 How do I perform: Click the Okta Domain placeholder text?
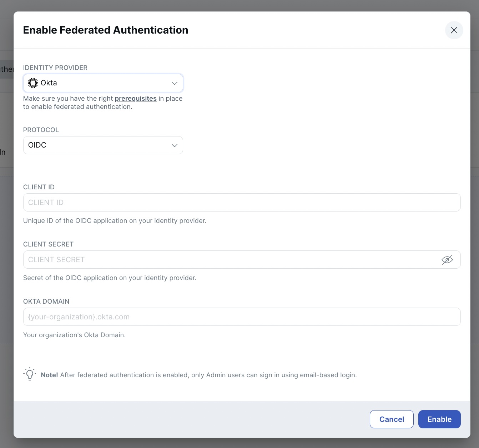(79, 317)
